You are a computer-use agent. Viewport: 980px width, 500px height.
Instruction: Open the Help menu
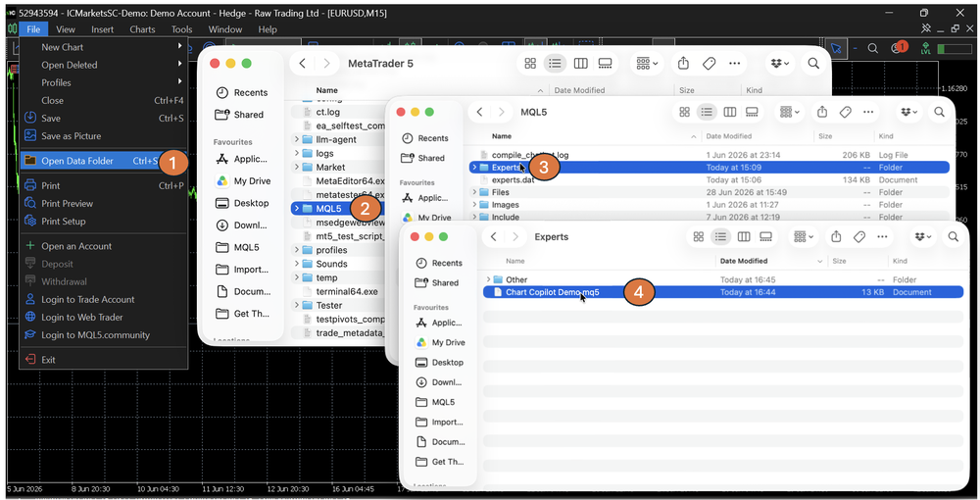pos(268,29)
